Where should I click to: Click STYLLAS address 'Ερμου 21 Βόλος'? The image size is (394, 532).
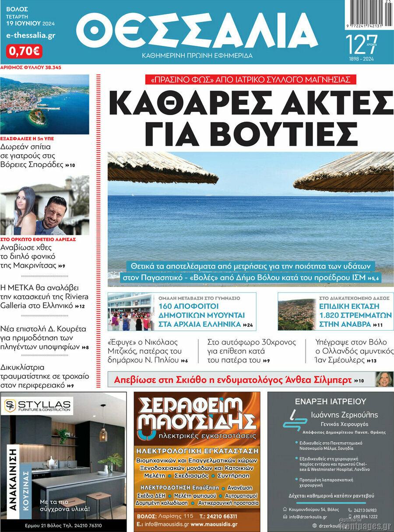[x=63, y=525]
